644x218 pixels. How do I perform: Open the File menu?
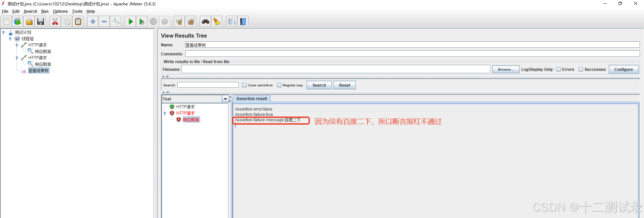[x=5, y=11]
